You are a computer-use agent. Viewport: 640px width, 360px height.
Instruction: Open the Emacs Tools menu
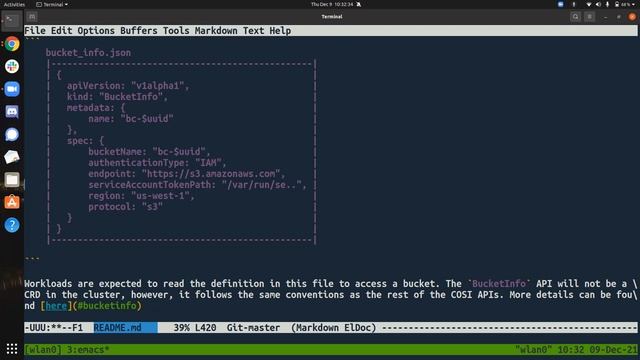[x=176, y=31]
